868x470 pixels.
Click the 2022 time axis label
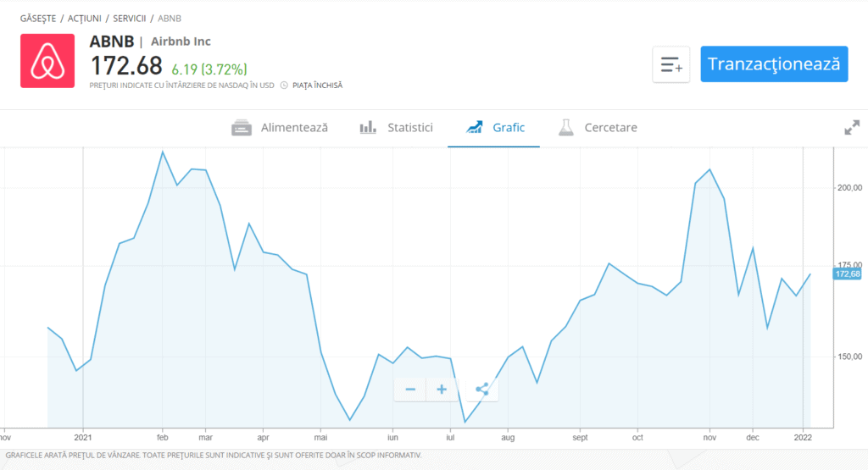tap(803, 437)
